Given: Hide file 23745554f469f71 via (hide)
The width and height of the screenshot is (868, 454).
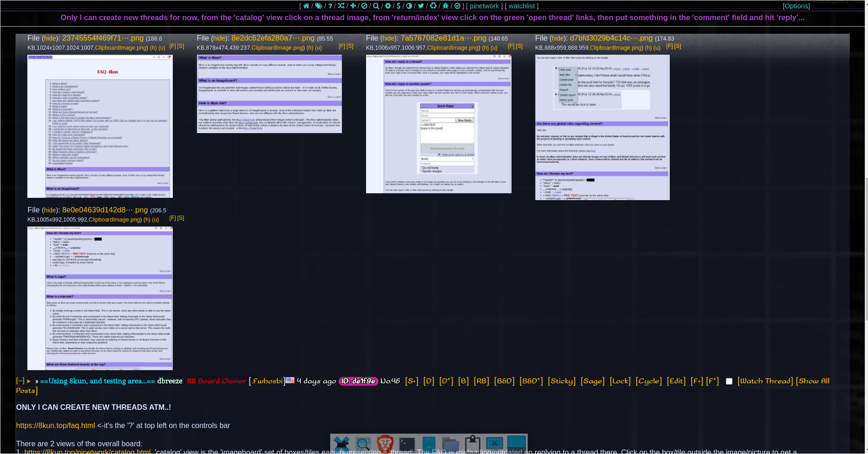Looking at the screenshot, I should coord(50,39).
